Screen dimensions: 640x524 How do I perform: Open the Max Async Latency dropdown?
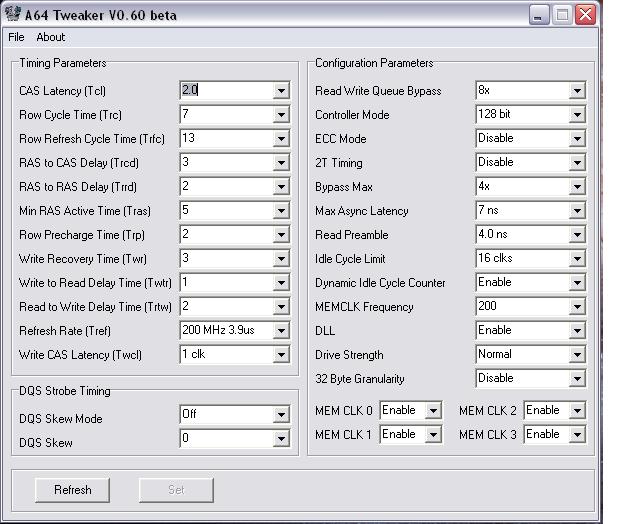pyautogui.click(x=577, y=211)
